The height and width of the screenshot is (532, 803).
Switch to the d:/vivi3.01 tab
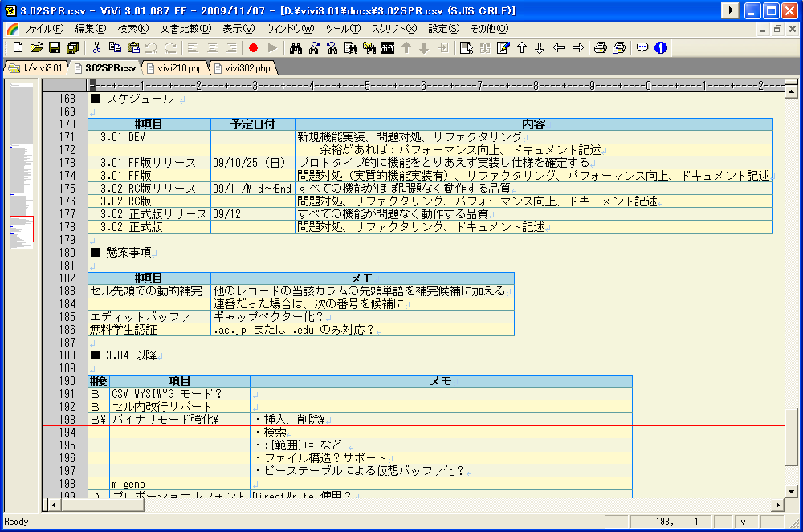click(36, 67)
